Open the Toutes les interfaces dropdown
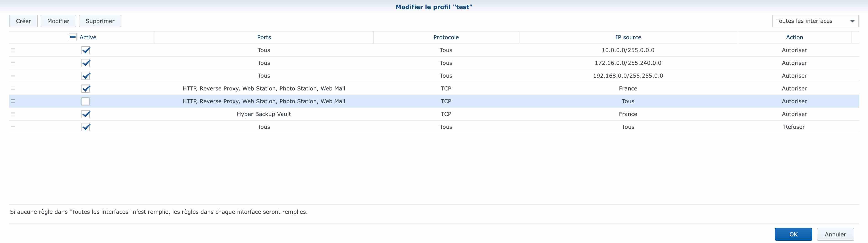 [815, 21]
